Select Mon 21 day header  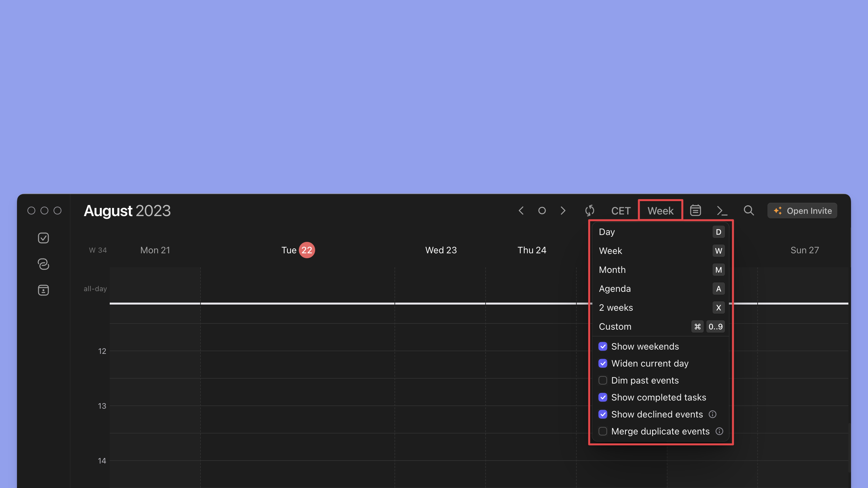click(x=155, y=250)
